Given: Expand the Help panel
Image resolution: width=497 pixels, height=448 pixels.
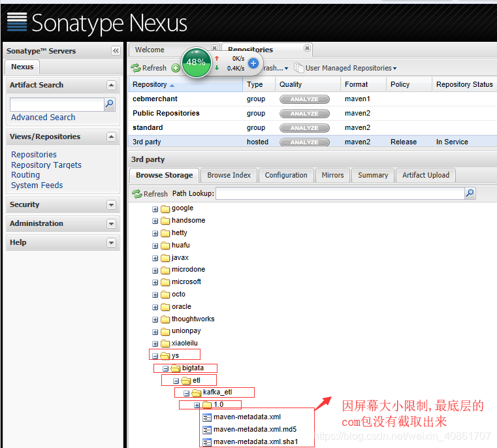Looking at the screenshot, I should (111, 242).
